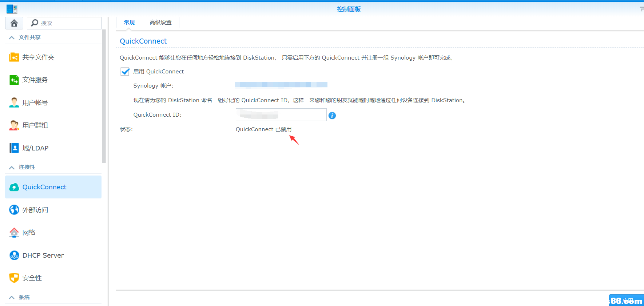Click QuickConnect ID info icon
644x306 pixels.
pyautogui.click(x=332, y=116)
